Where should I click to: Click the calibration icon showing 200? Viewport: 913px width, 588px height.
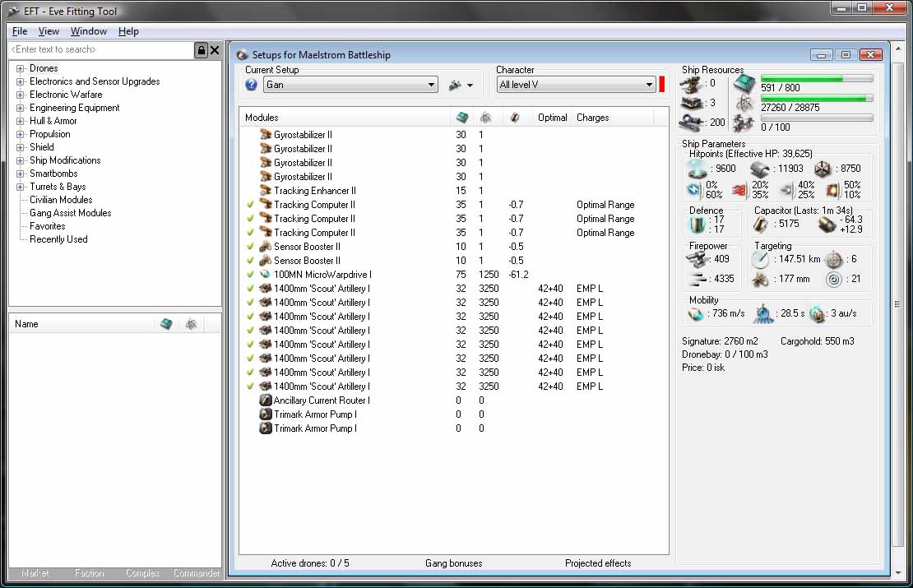click(x=691, y=123)
